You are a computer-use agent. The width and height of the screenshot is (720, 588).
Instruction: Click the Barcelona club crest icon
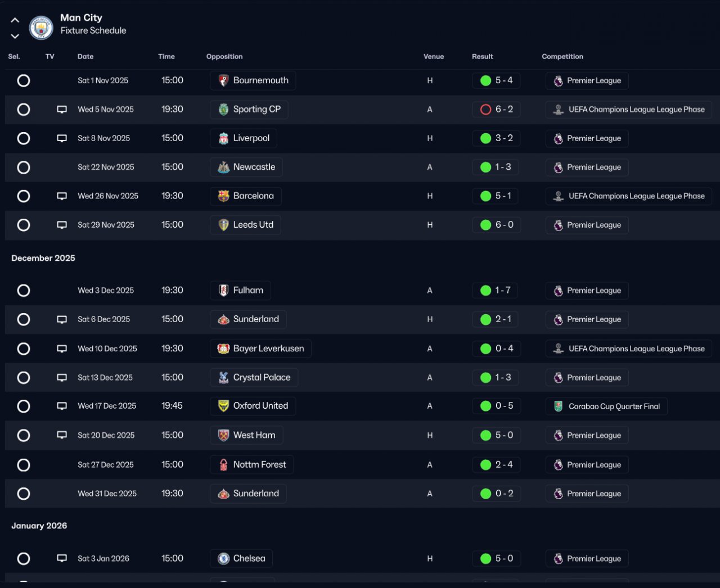coord(223,196)
